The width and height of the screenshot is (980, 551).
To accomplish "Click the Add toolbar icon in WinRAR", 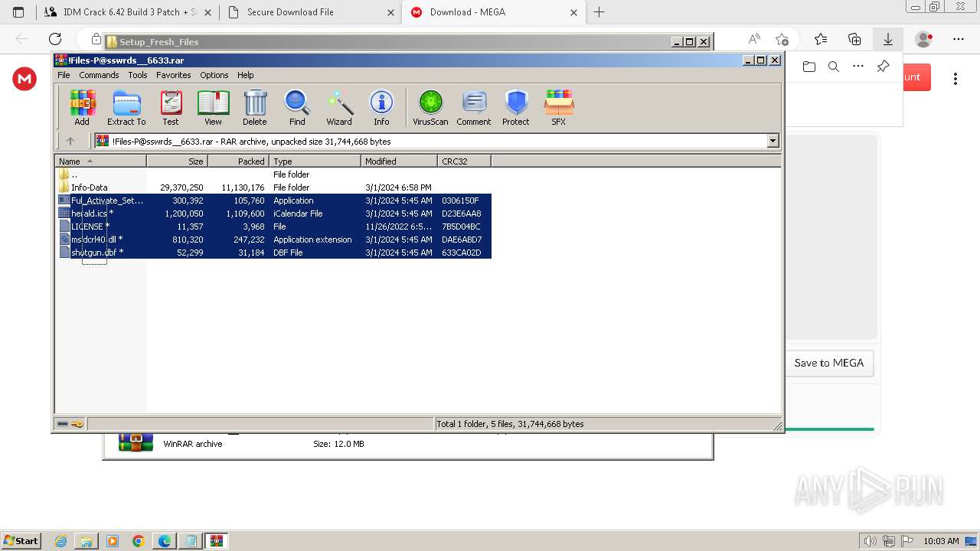I will pyautogui.click(x=82, y=108).
